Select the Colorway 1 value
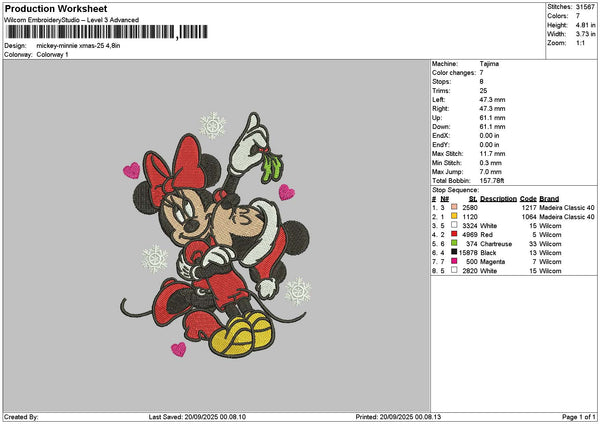 [52, 54]
